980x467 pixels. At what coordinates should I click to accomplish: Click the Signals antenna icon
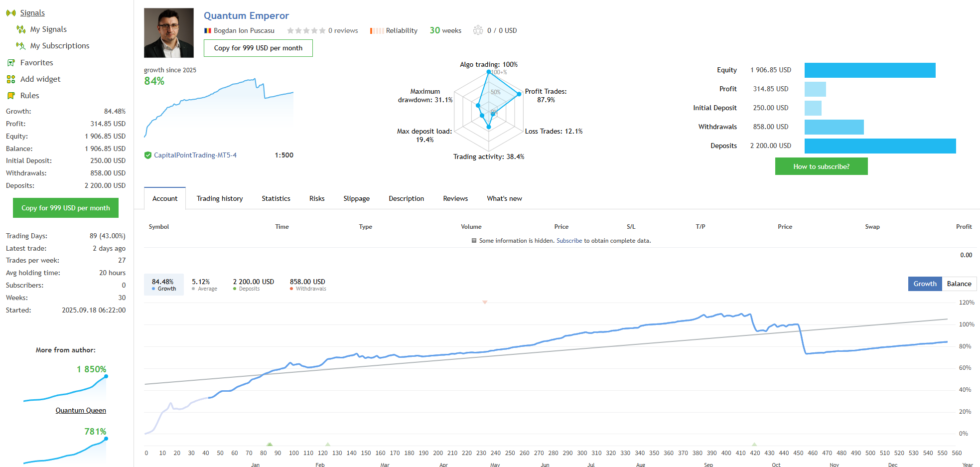point(10,13)
